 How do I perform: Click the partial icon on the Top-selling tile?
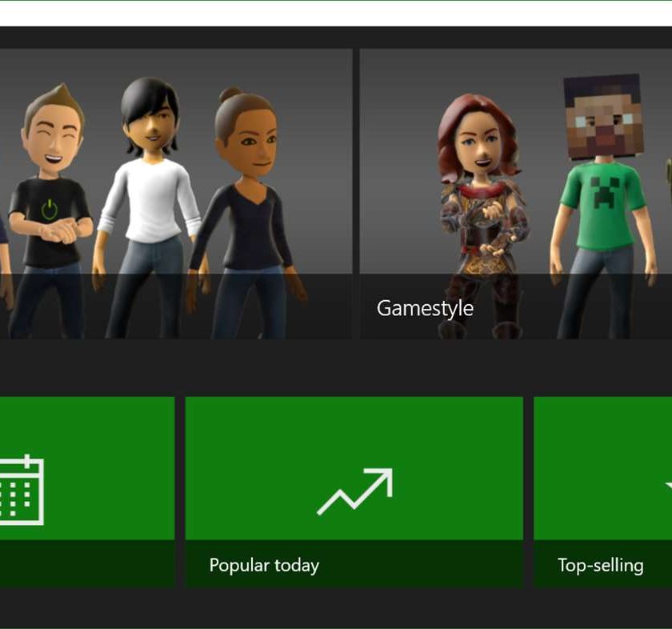pos(667,485)
